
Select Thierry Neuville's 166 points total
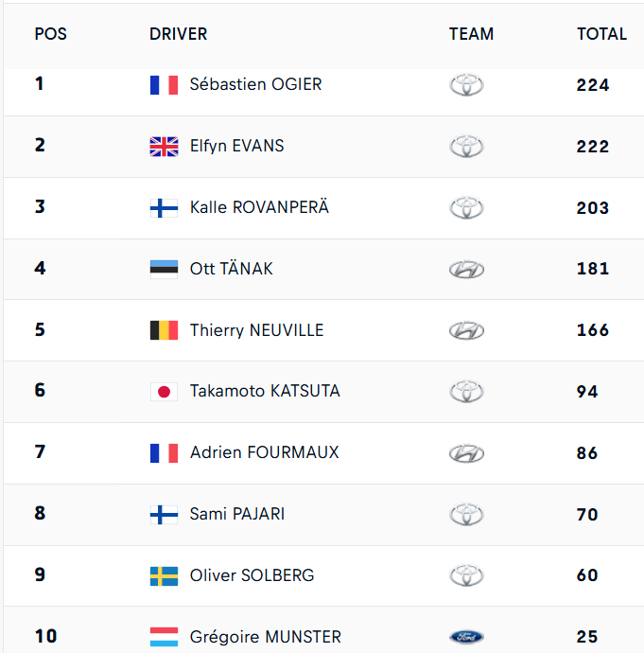[593, 330]
